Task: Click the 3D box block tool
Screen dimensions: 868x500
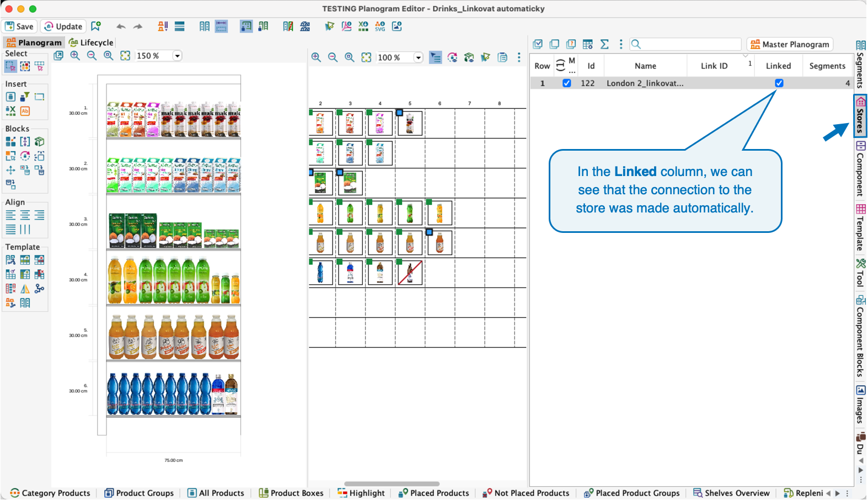Action: point(39,142)
